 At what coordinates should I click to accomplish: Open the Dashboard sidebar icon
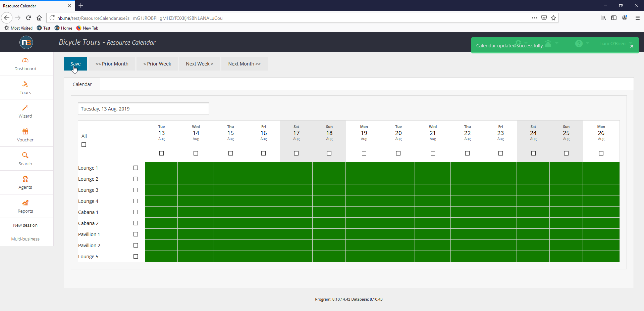point(25,60)
